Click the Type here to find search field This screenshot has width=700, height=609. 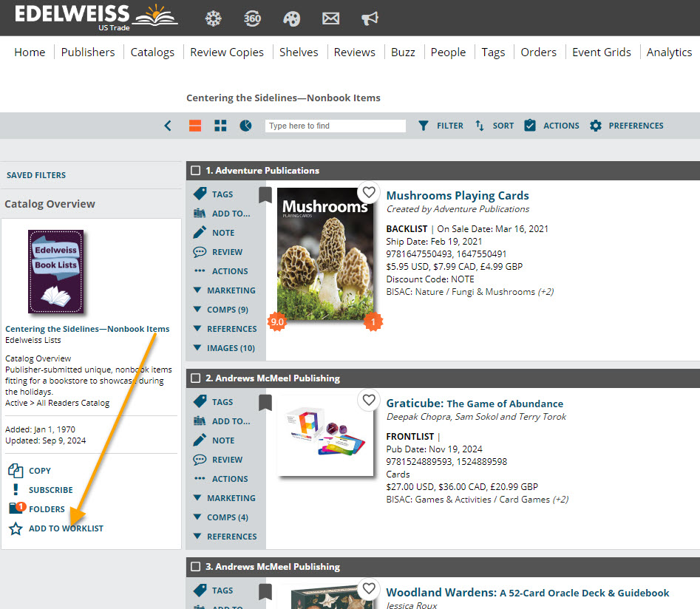(336, 126)
